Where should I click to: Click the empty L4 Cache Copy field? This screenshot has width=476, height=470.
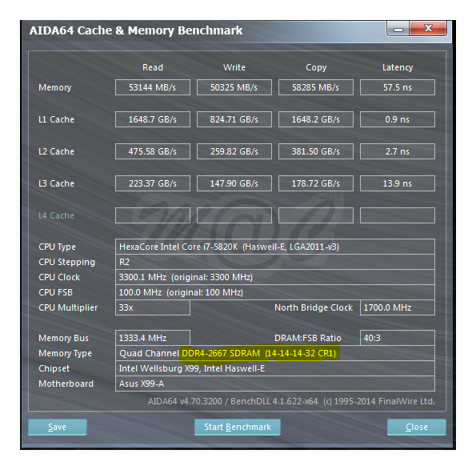click(x=316, y=215)
